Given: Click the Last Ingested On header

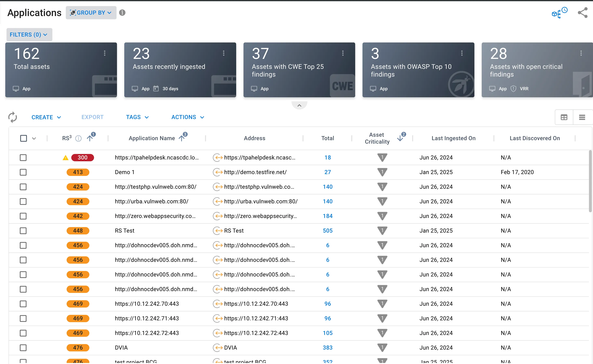Looking at the screenshot, I should (453, 138).
